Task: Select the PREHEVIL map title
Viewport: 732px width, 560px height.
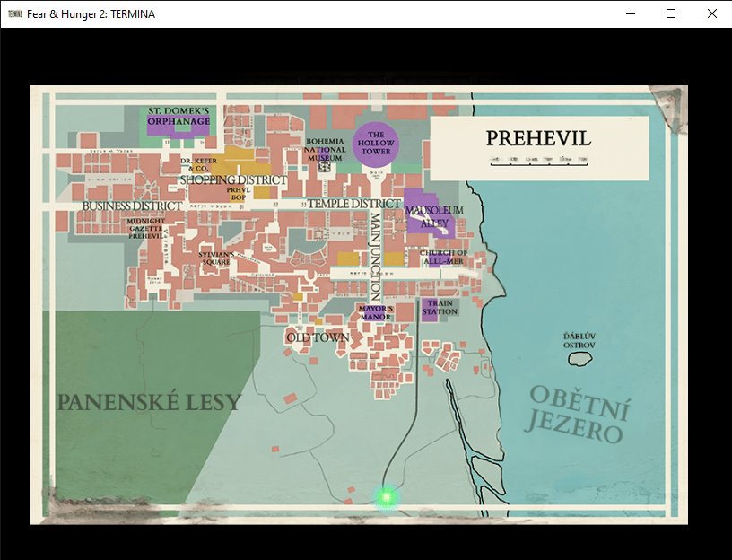Action: coord(538,138)
